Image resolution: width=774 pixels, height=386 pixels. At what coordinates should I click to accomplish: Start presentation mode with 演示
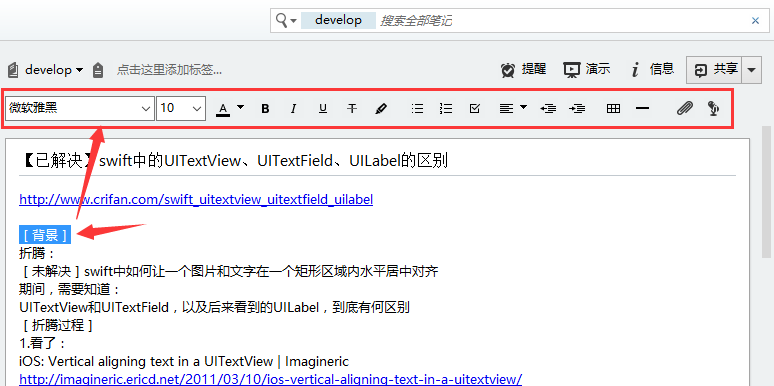point(587,70)
